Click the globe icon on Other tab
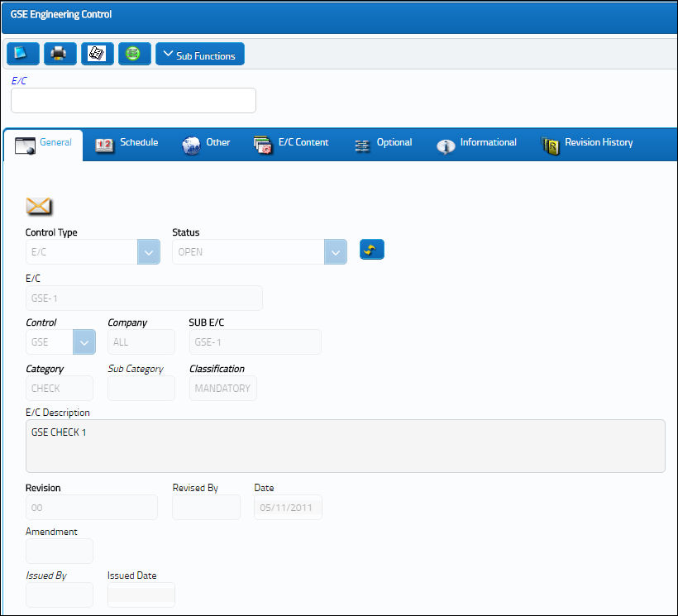Screen dimensions: 678x616 click(191, 146)
